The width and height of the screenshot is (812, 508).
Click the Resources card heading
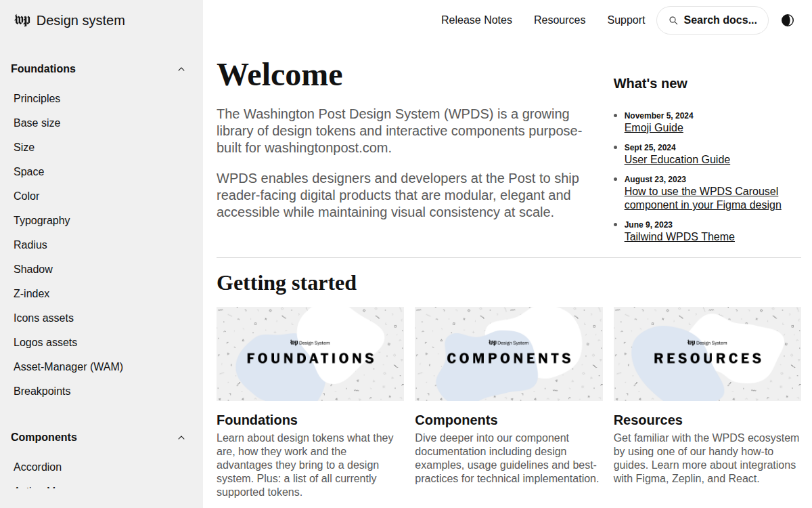point(648,420)
